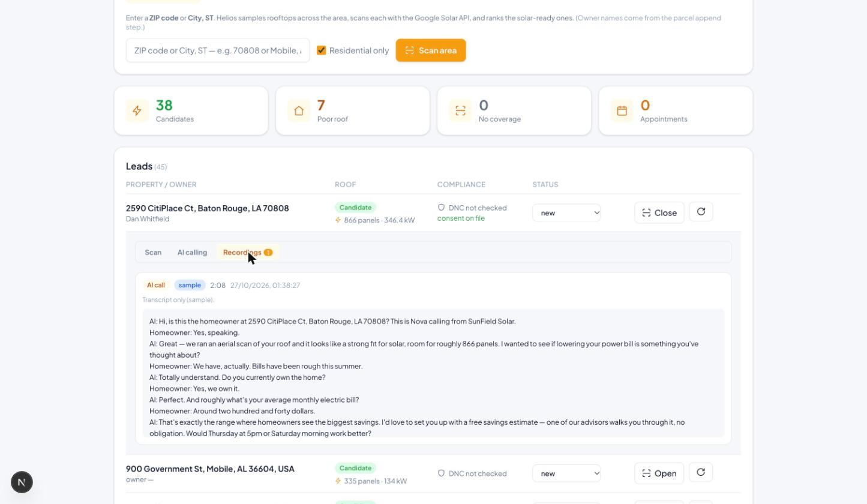The width and height of the screenshot is (867, 504).
Task: Click the 38 Candidates stat card
Action: (191, 111)
